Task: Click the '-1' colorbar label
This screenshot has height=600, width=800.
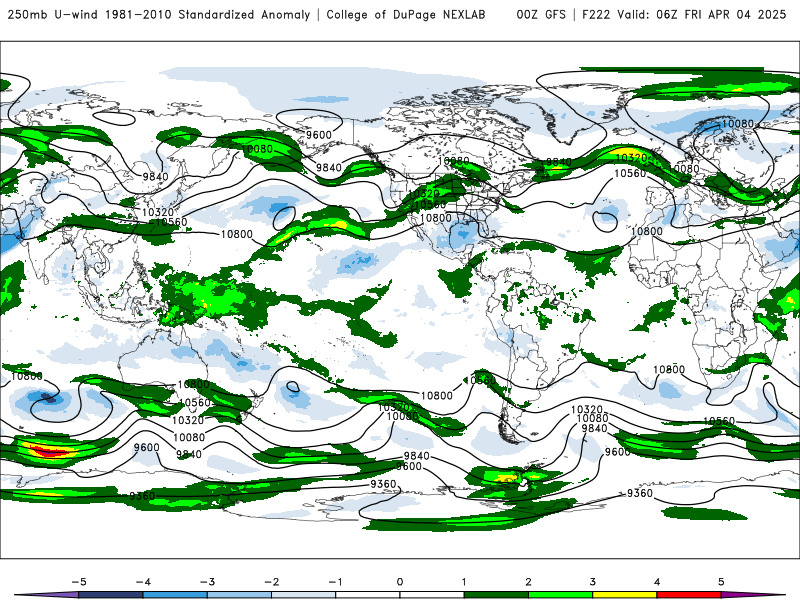Action: (x=335, y=582)
